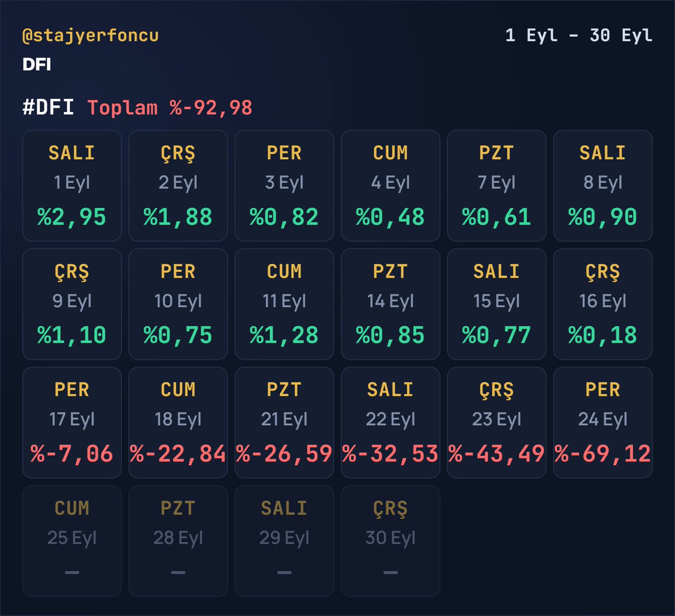The height and width of the screenshot is (616, 675).
Task: Click the #DFI hashtag label
Action: coord(48,107)
